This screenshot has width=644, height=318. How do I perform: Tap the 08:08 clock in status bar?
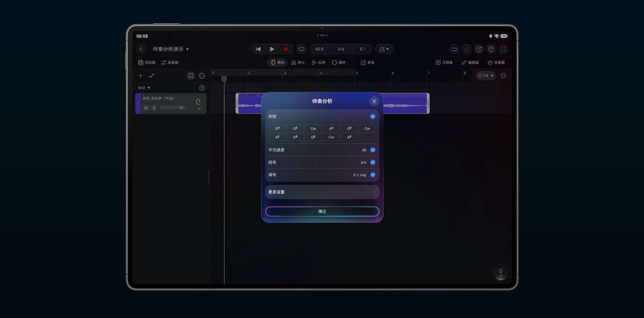142,36
